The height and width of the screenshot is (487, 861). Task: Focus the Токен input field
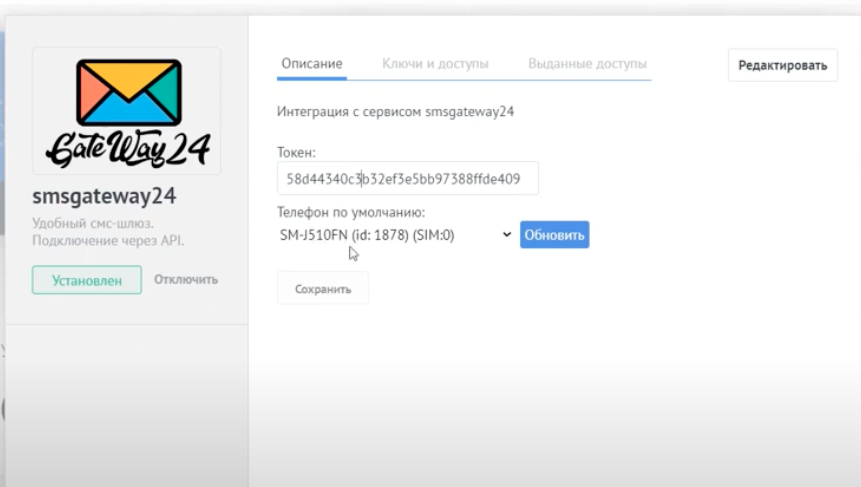click(x=407, y=178)
